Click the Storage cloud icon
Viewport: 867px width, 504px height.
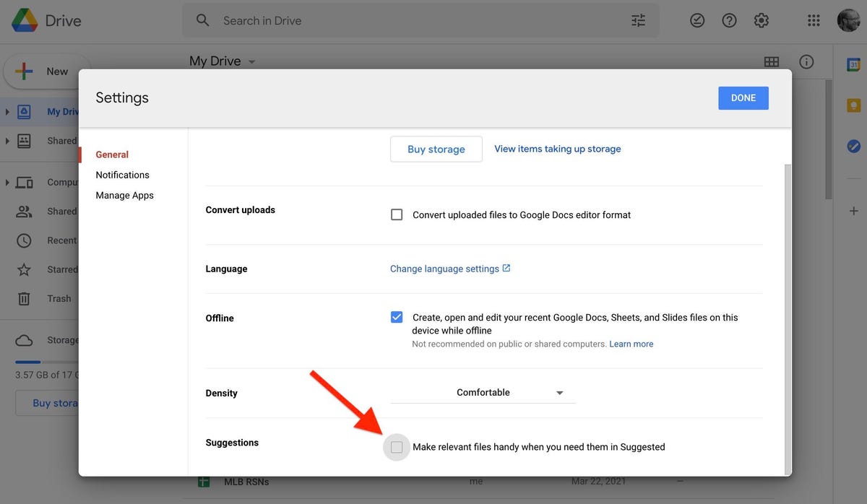[x=24, y=340]
